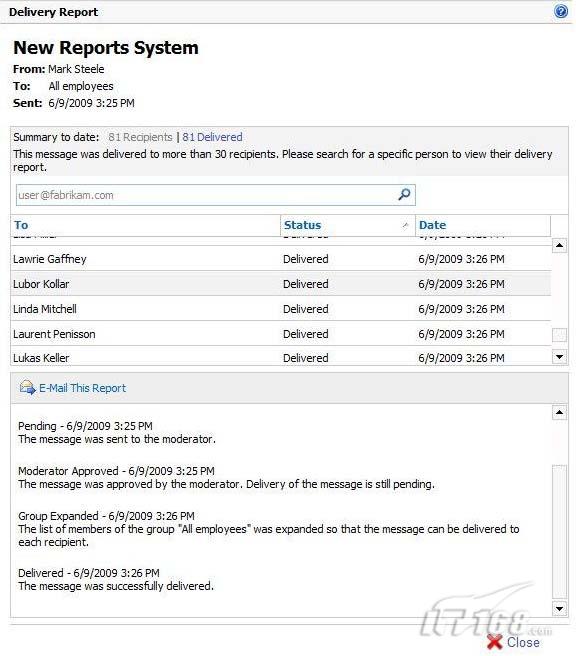Click the E-Mail This Report link

(82, 388)
